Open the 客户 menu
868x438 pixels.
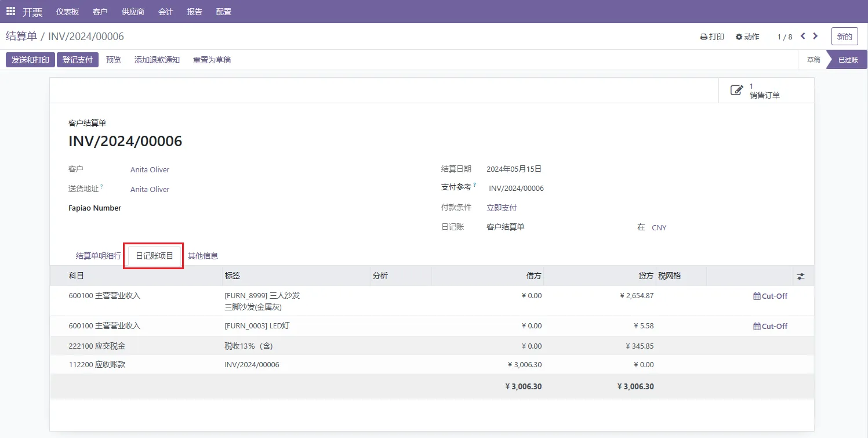click(100, 12)
